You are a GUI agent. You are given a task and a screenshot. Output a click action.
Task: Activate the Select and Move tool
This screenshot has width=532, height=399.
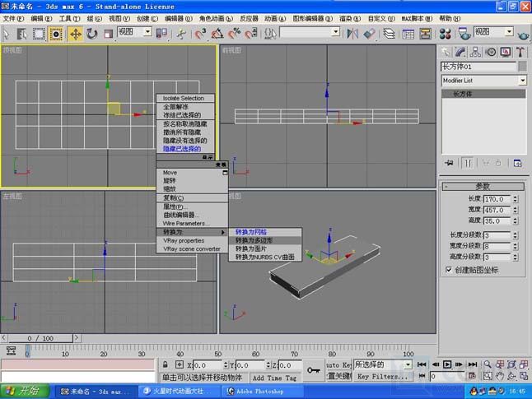click(x=75, y=34)
